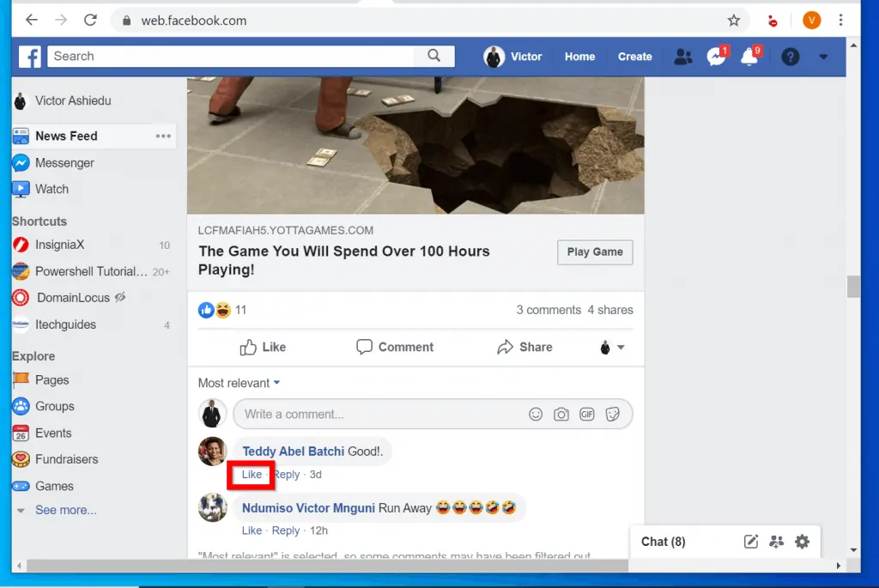Open the Create menu
The width and height of the screenshot is (879, 588).
coord(634,56)
